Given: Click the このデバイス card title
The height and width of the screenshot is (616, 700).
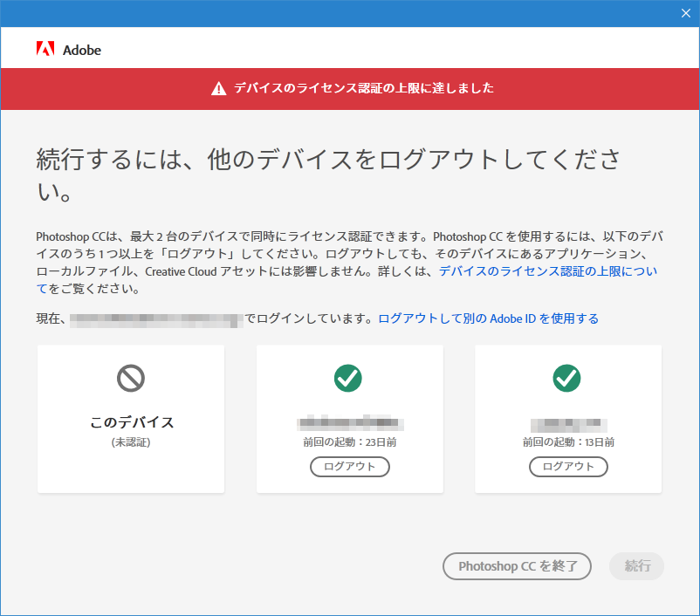Looking at the screenshot, I should pyautogui.click(x=132, y=421).
